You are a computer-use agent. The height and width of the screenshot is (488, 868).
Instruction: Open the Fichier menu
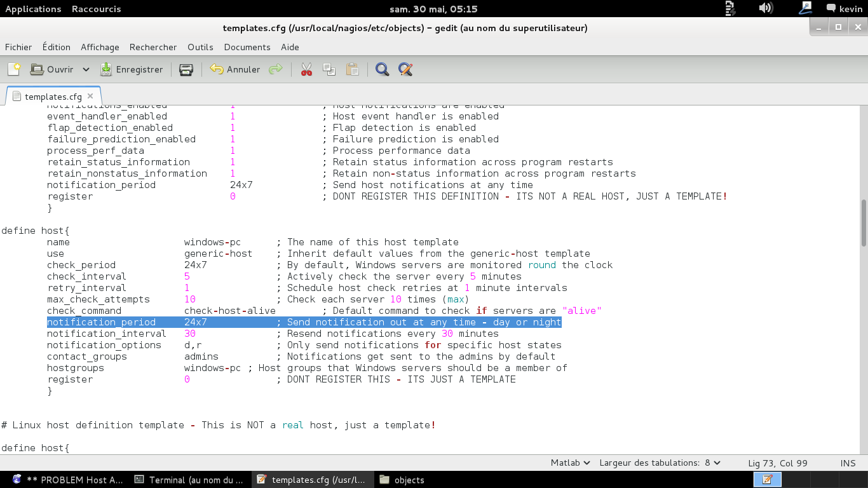coord(18,47)
